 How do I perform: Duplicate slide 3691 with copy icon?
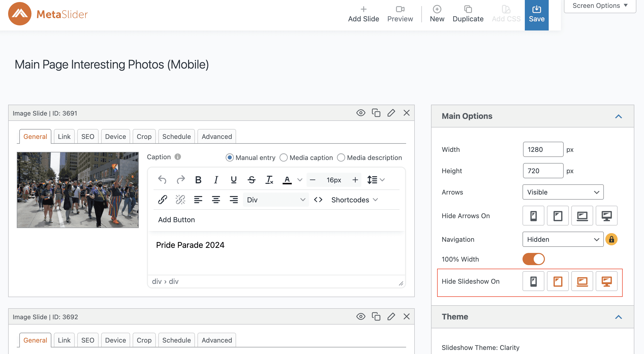[x=376, y=113]
